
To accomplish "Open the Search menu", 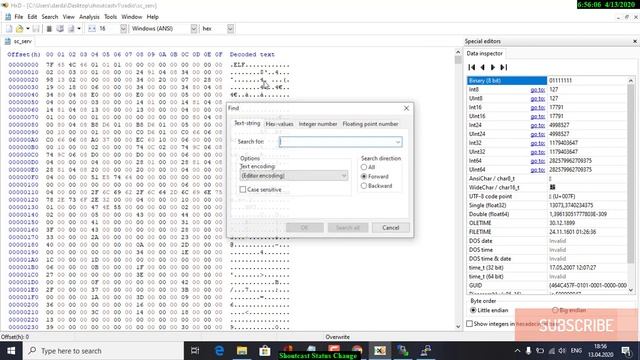I will [50, 17].
